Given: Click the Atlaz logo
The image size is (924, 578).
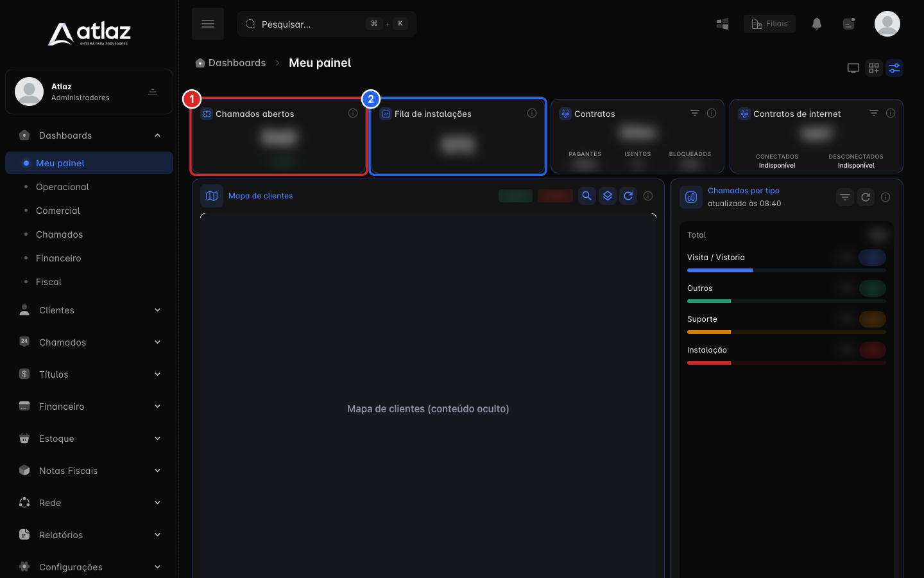Looking at the screenshot, I should click(90, 33).
